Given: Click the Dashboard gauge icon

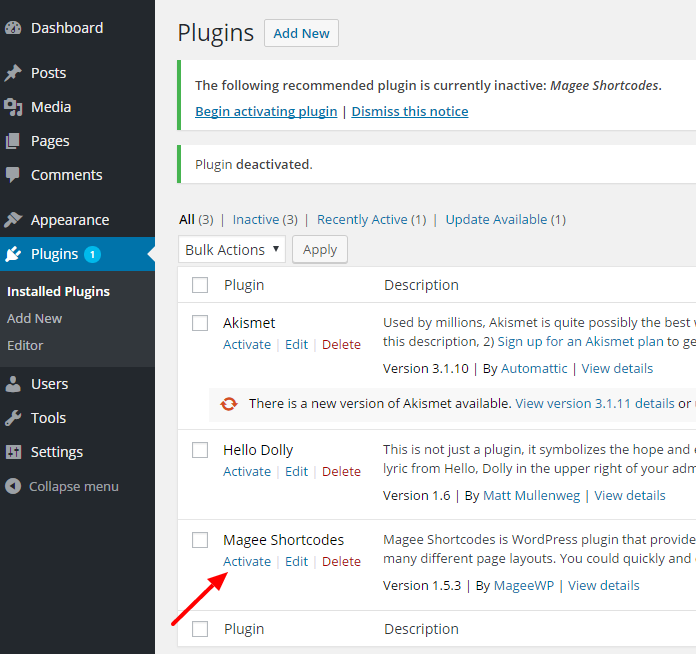Looking at the screenshot, I should [13, 28].
